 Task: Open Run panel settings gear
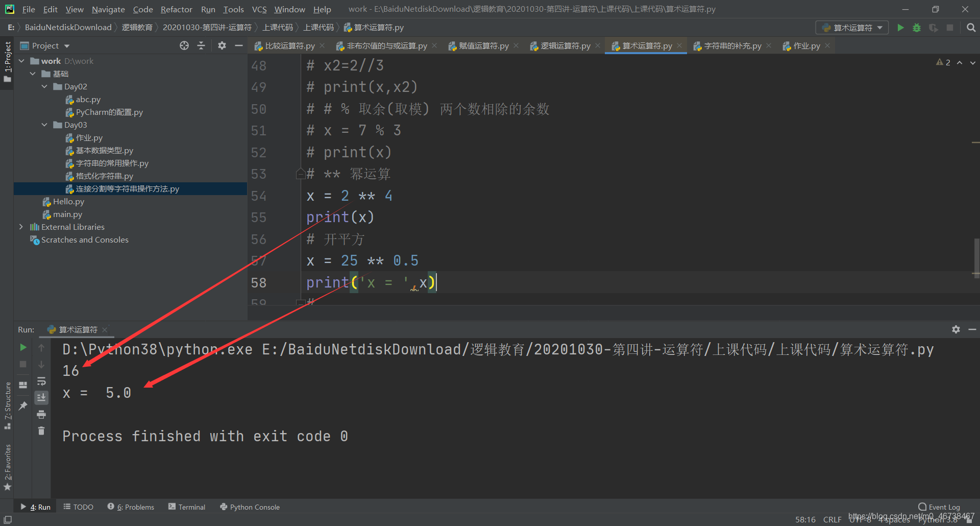click(955, 329)
